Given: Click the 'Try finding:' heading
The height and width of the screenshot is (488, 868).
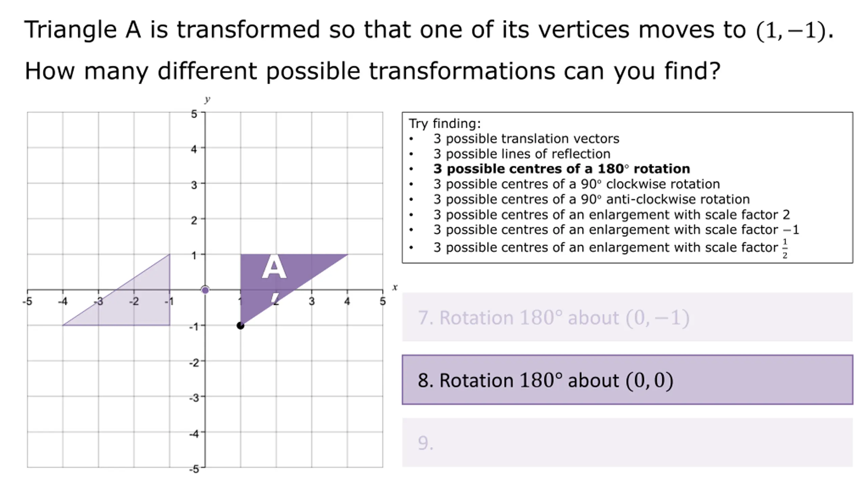Looking at the screenshot, I should pyautogui.click(x=445, y=123).
